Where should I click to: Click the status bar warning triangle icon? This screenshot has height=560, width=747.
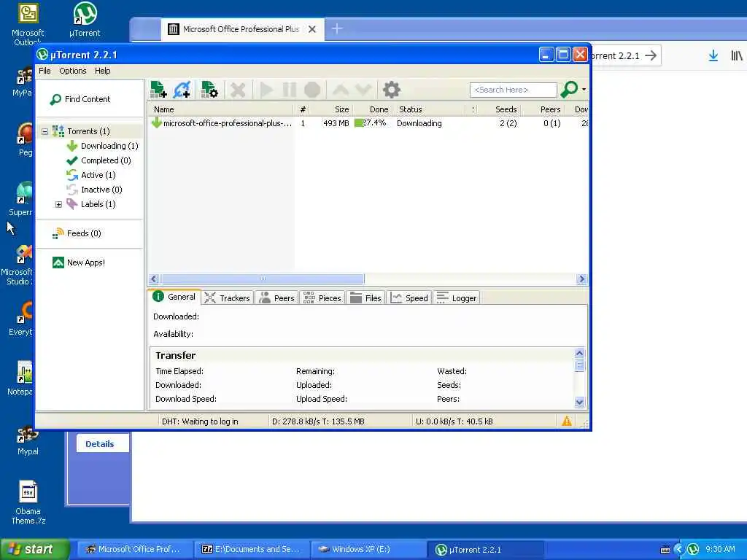pyautogui.click(x=566, y=421)
